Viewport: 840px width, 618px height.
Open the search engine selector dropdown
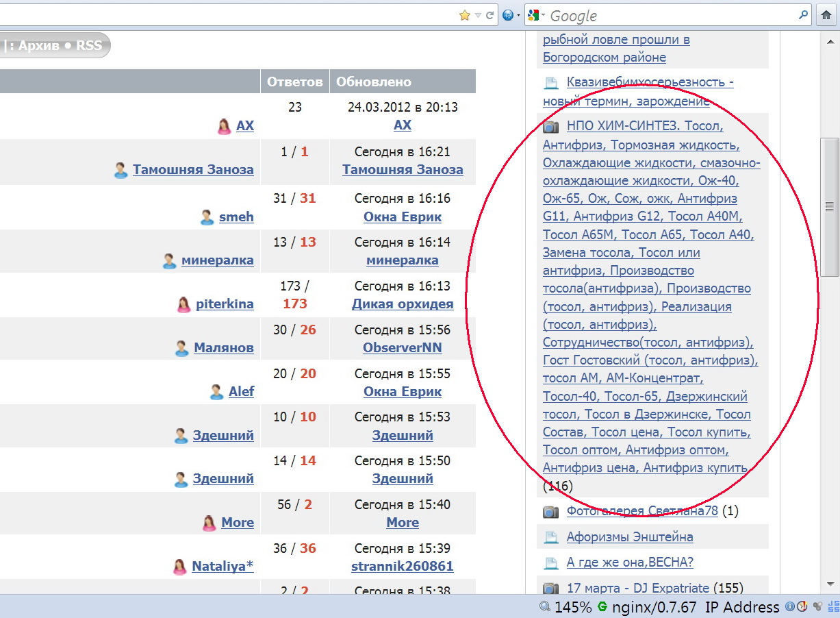point(544,14)
